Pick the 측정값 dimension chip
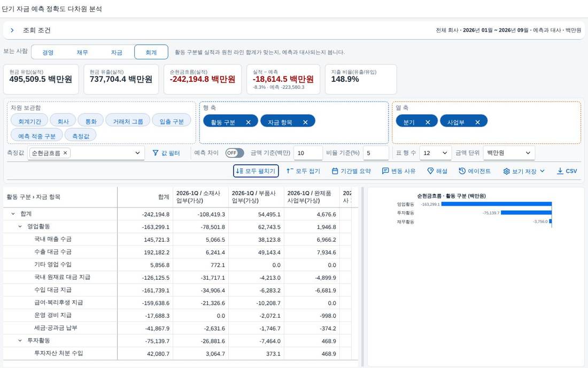Viewport: 588px width, 368px height. point(81,136)
